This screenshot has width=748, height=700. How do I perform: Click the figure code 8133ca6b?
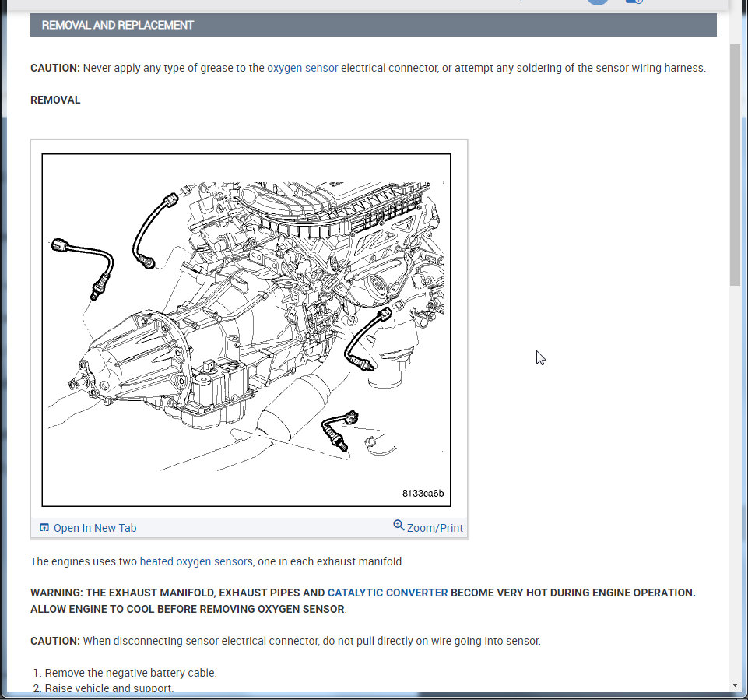[x=423, y=494]
